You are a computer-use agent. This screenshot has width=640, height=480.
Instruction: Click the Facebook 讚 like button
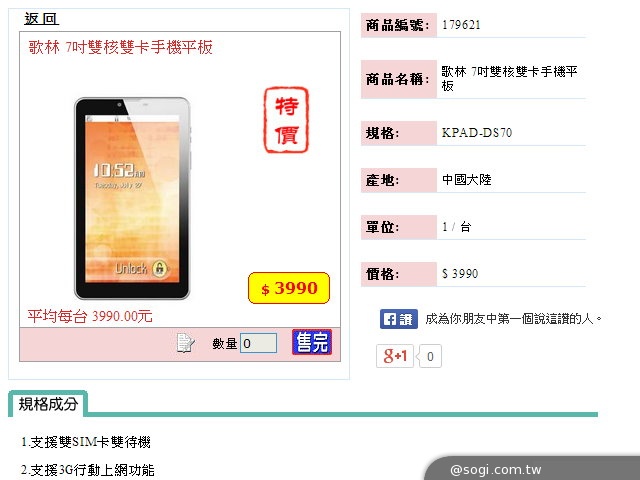pos(398,319)
